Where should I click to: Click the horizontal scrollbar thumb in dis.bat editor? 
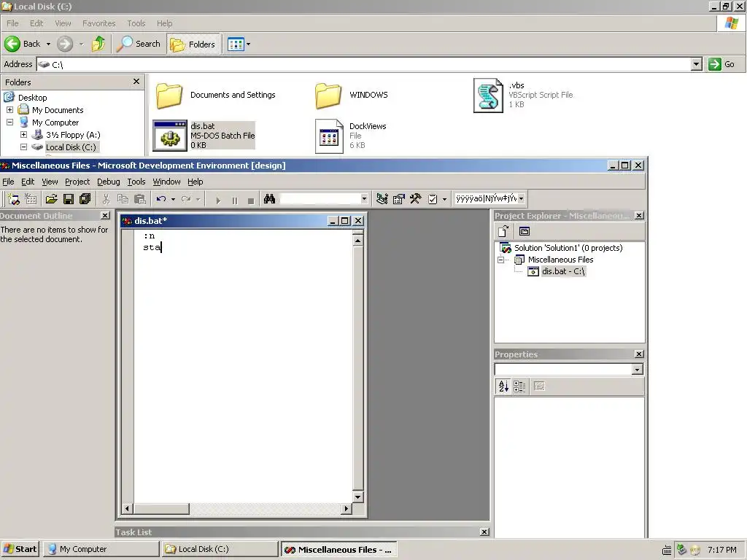pos(161,509)
